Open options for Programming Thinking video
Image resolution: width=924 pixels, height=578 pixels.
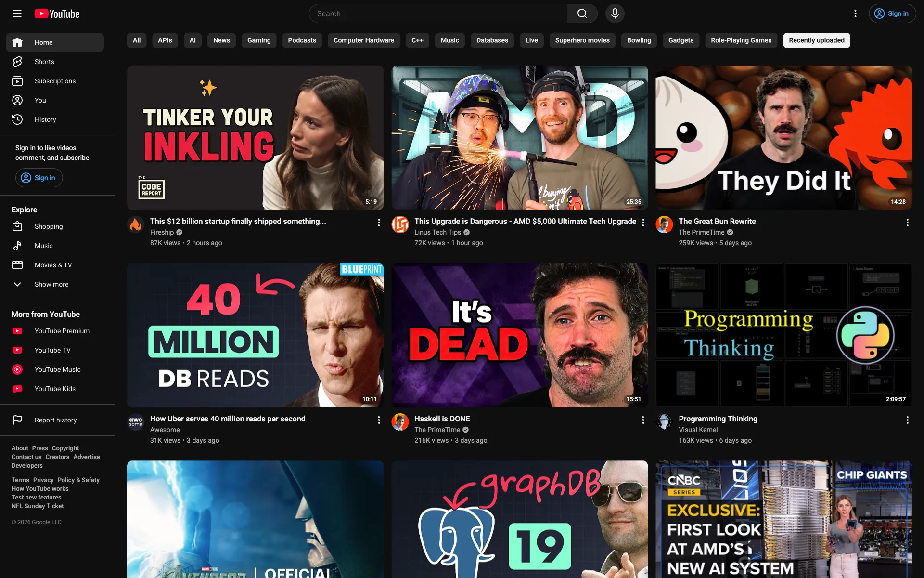point(907,420)
